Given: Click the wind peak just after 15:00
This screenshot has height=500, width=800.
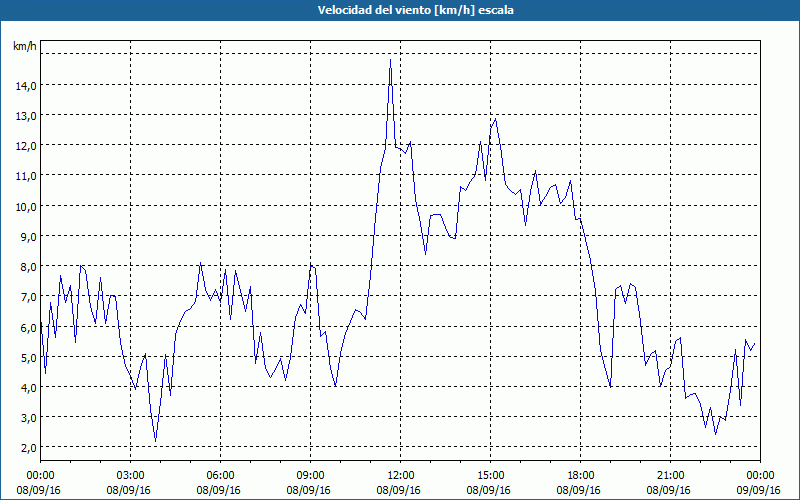Looking at the screenshot, I should (x=495, y=119).
